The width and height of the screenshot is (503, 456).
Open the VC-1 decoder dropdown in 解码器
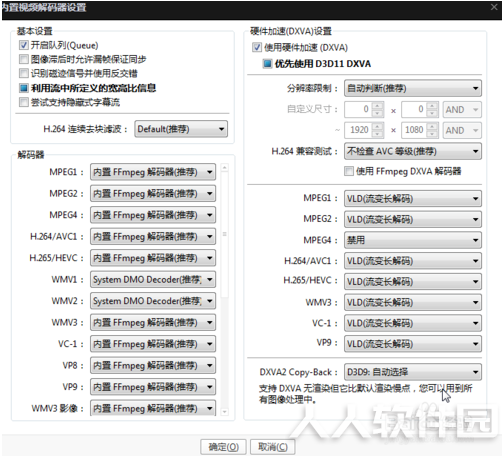click(x=153, y=344)
